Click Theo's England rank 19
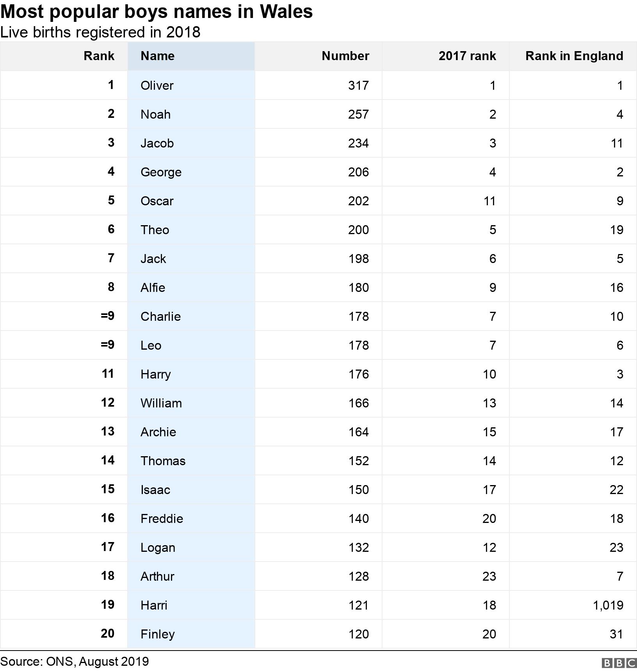The width and height of the screenshot is (637, 672). pyautogui.click(x=617, y=229)
